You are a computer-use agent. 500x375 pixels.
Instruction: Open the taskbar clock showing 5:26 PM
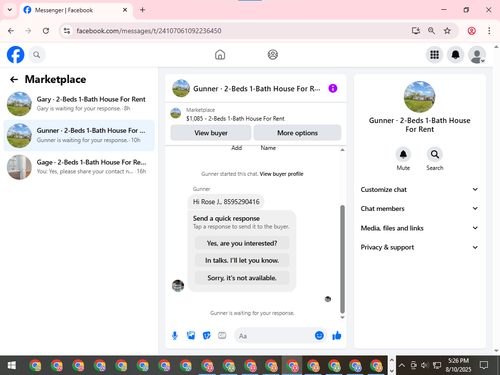point(458,365)
